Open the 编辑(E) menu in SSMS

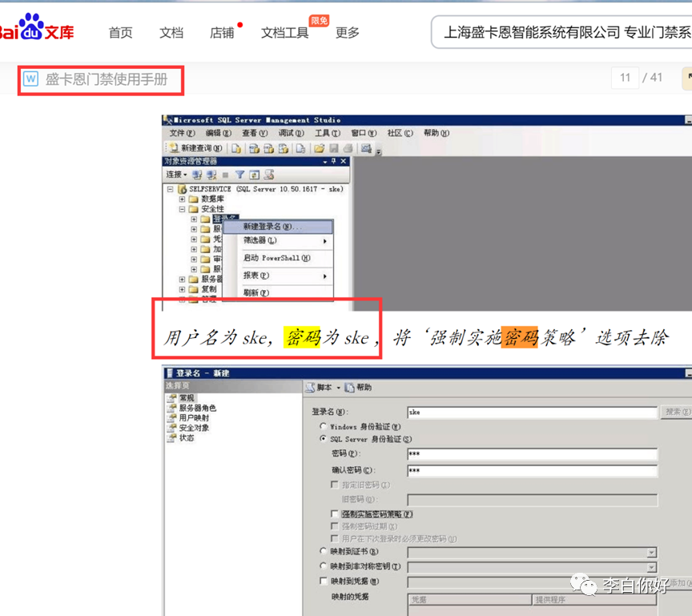pos(219,133)
